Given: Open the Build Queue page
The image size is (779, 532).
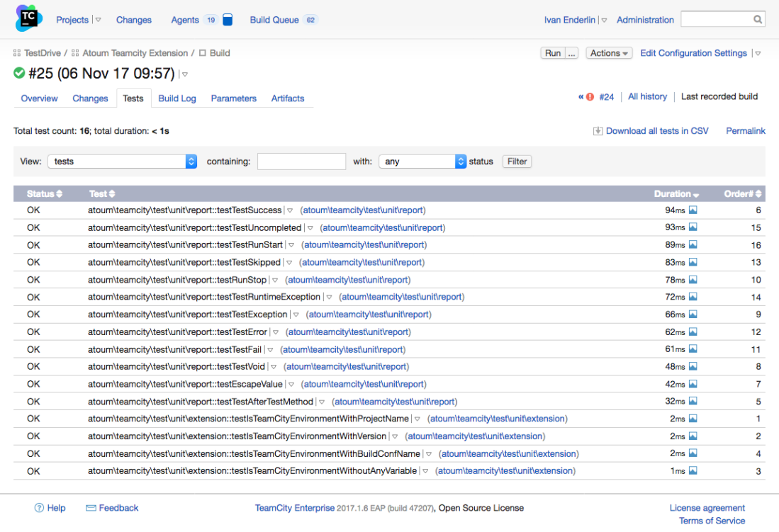Looking at the screenshot, I should click(274, 20).
